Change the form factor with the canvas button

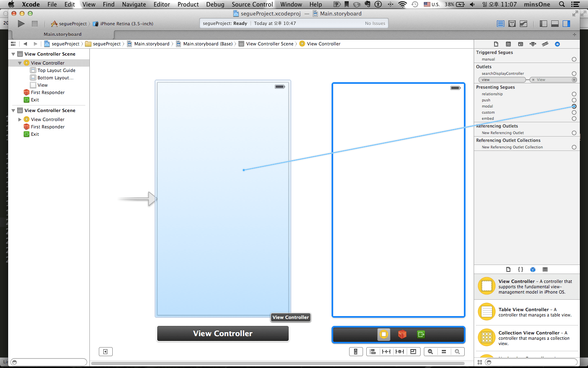[356, 352]
